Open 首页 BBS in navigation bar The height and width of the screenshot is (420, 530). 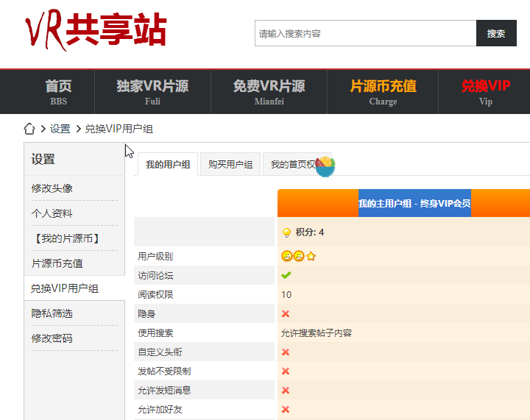tap(58, 92)
